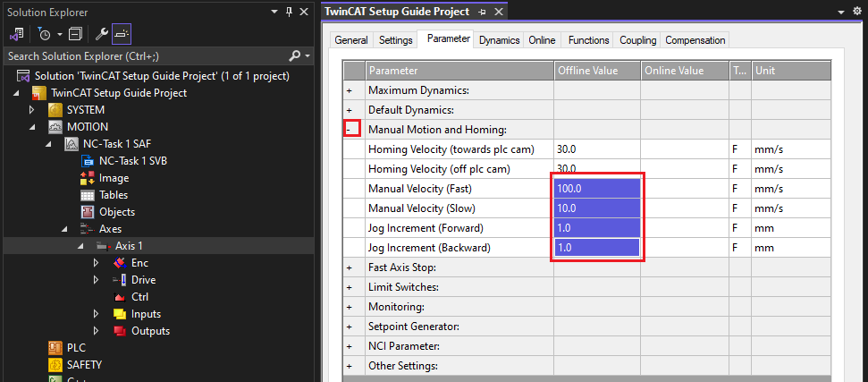Expand the Monitoring parameter group
This screenshot has height=382, width=868.
click(350, 307)
